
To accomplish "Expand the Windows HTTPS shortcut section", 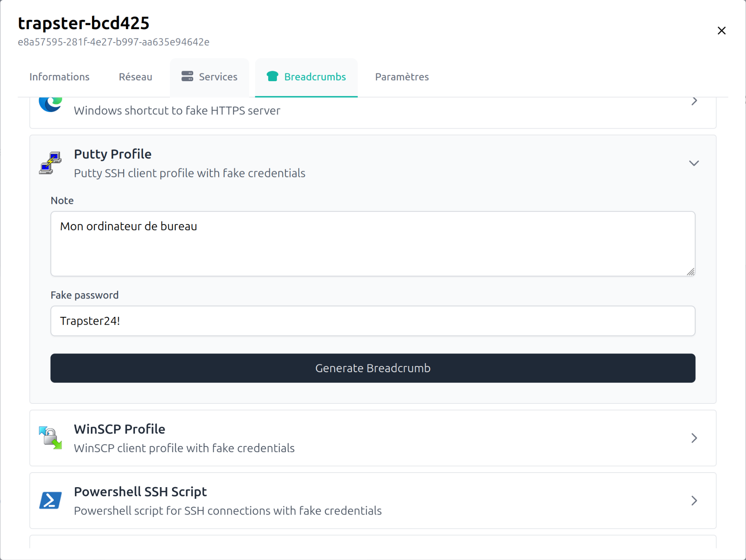I will click(x=694, y=101).
